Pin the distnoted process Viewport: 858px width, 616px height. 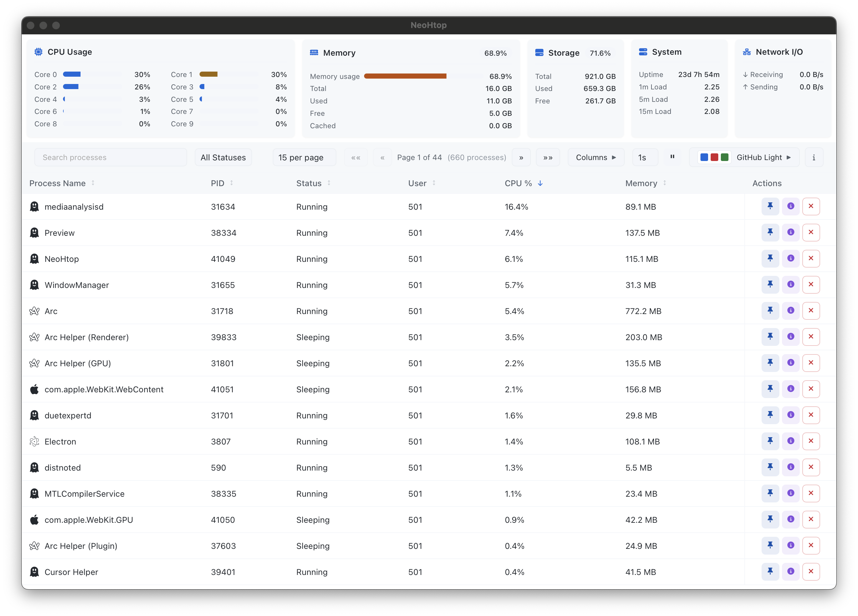[770, 467]
